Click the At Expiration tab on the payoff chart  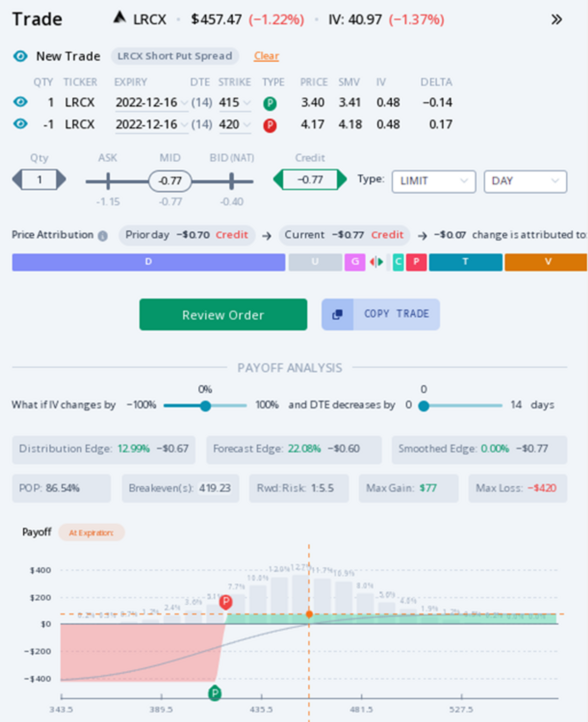click(91, 532)
